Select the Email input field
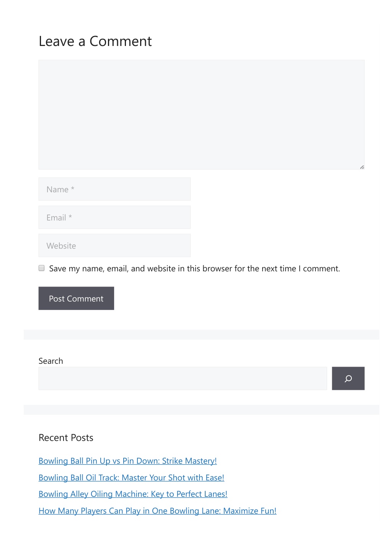Viewport: 392px width, 555px height. [x=114, y=218]
